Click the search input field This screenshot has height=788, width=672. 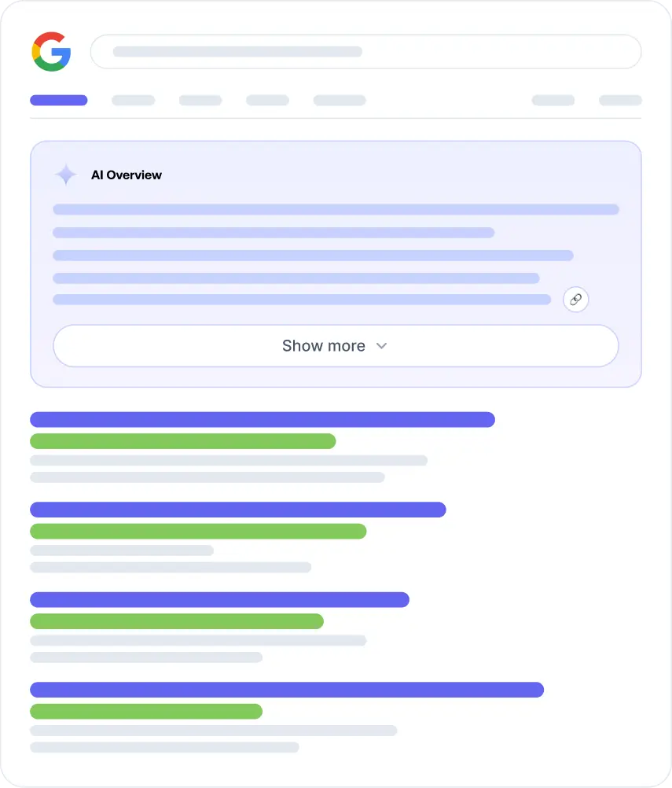365,52
